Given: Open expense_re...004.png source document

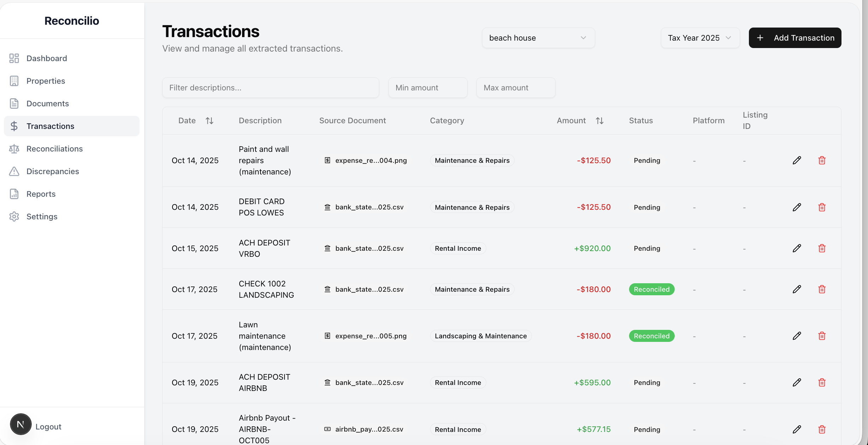Looking at the screenshot, I should pos(365,160).
